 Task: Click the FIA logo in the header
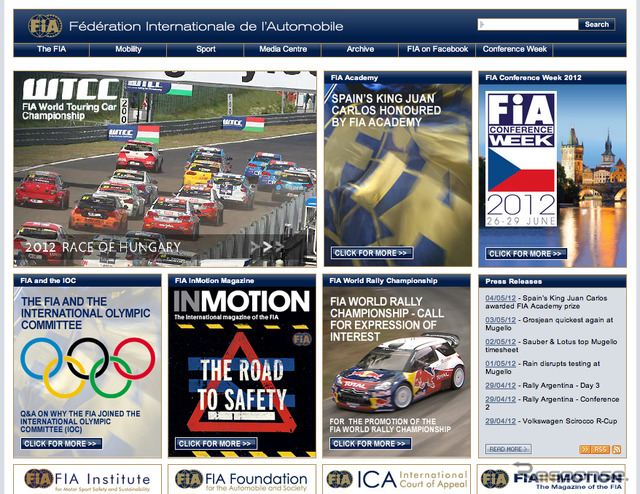click(x=45, y=26)
